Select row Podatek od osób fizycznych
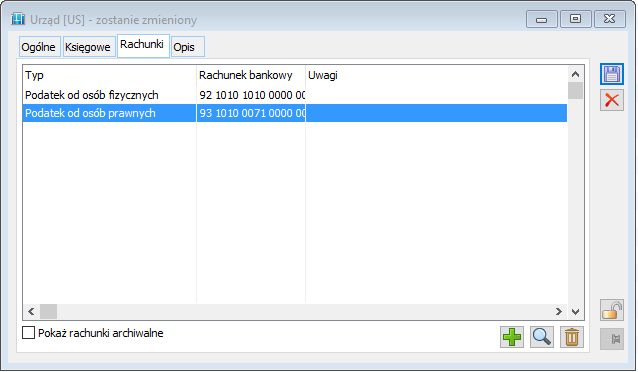This screenshot has width=638, height=372. pyautogui.click(x=295, y=95)
